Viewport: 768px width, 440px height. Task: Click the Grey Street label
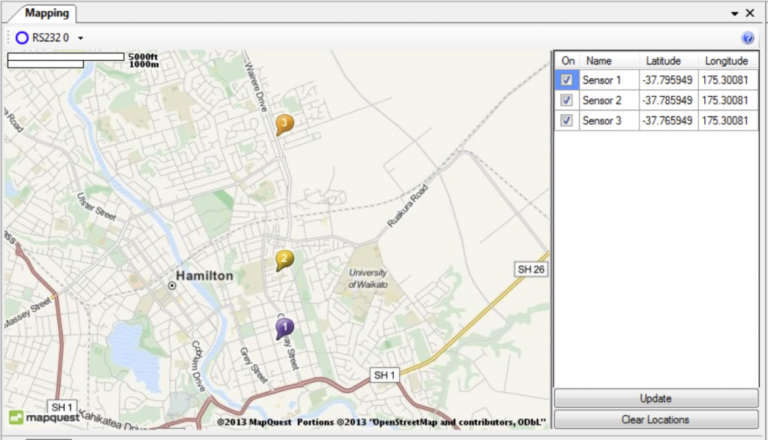pos(253,365)
